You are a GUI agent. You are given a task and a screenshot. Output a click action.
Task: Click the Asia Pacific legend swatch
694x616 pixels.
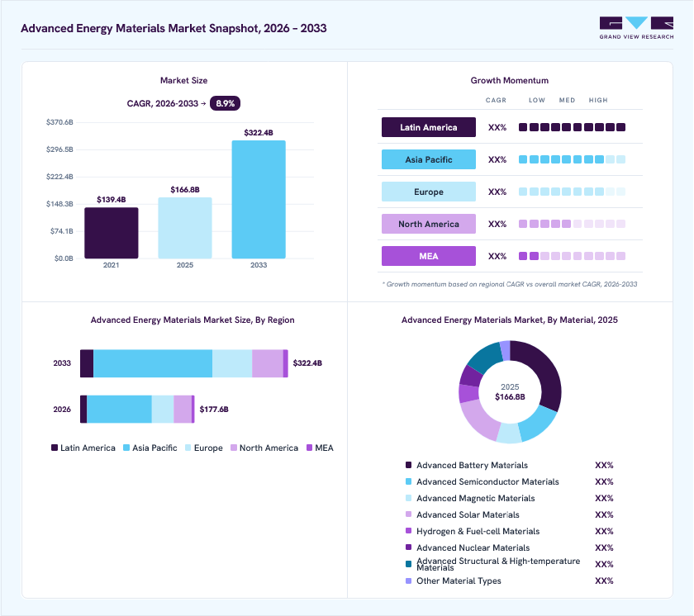coord(126,448)
